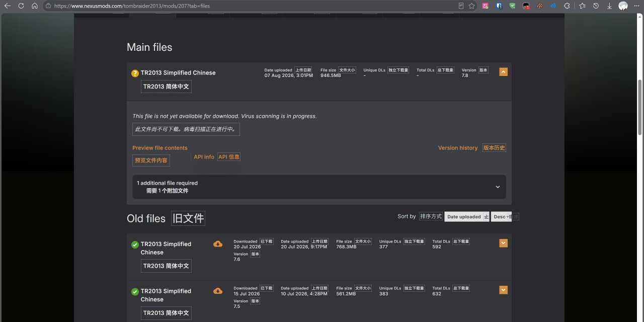Viewport: 644px width, 322px height.
Task: Expand the 1 additional file required section
Action: coord(319,187)
